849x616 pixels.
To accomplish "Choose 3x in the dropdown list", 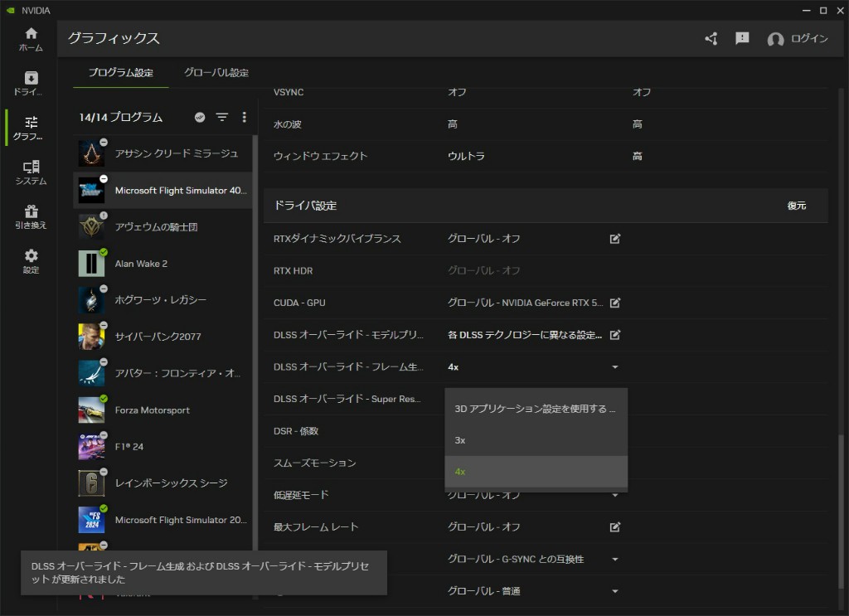I will [x=460, y=440].
